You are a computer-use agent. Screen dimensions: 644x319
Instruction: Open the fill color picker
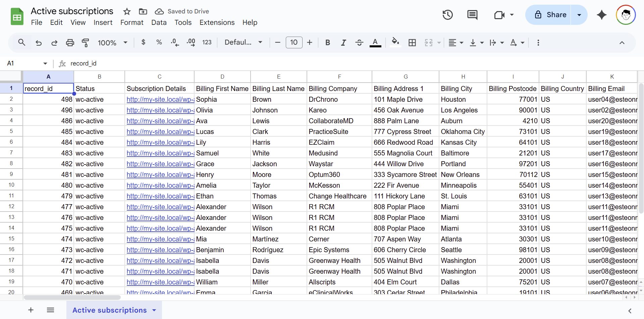click(x=395, y=42)
